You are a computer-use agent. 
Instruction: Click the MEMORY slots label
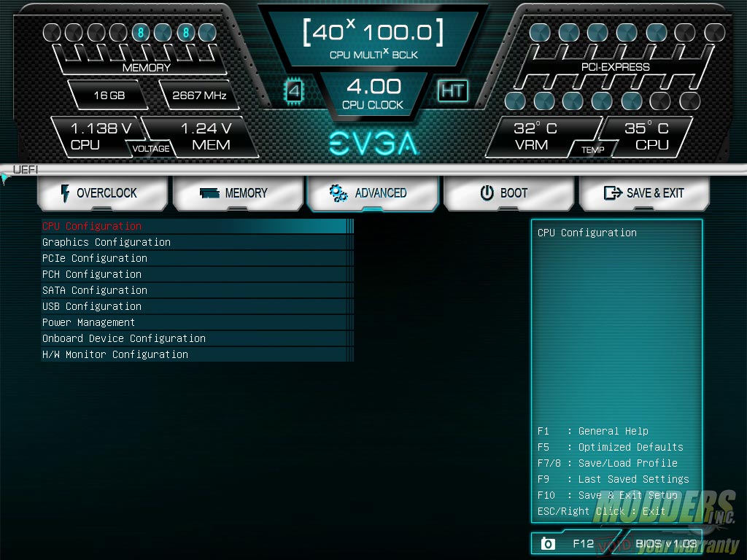coord(146,68)
